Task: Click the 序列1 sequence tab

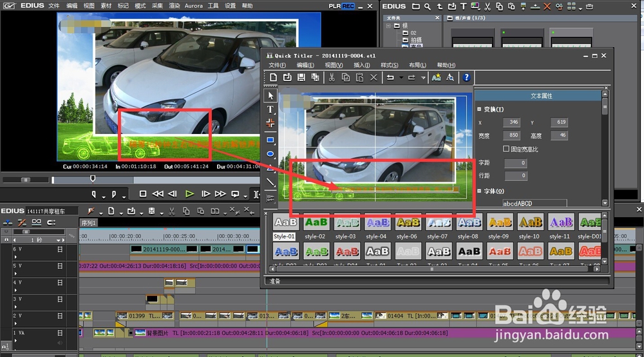Action: [89, 223]
